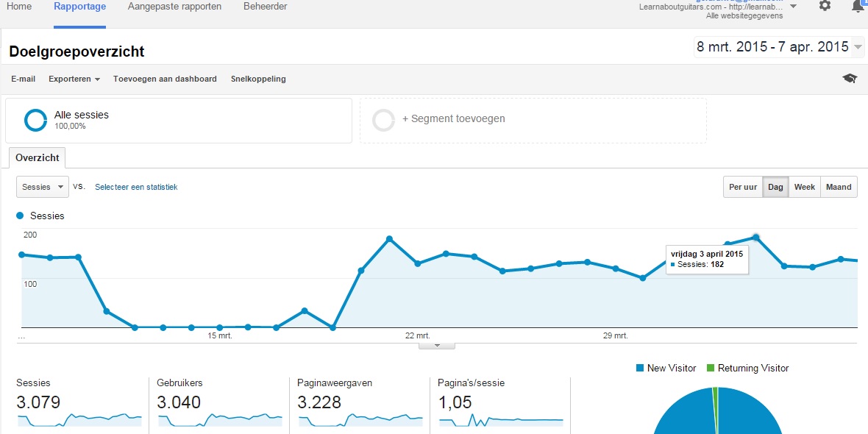This screenshot has height=434, width=868.
Task: Select the peak data point before 22 mrt.
Action: (x=389, y=239)
